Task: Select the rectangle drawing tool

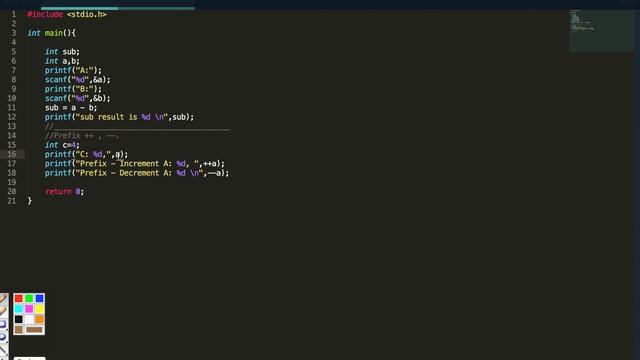Action: (3, 324)
